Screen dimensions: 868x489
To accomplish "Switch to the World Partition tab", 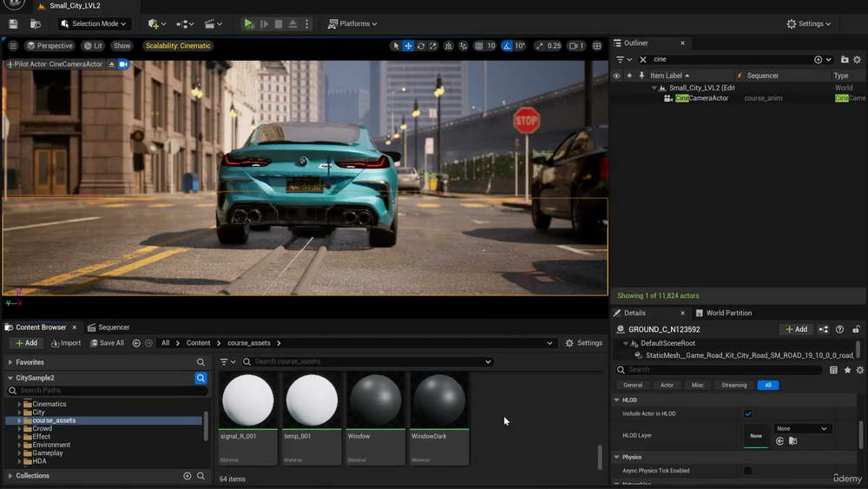I will (724, 313).
